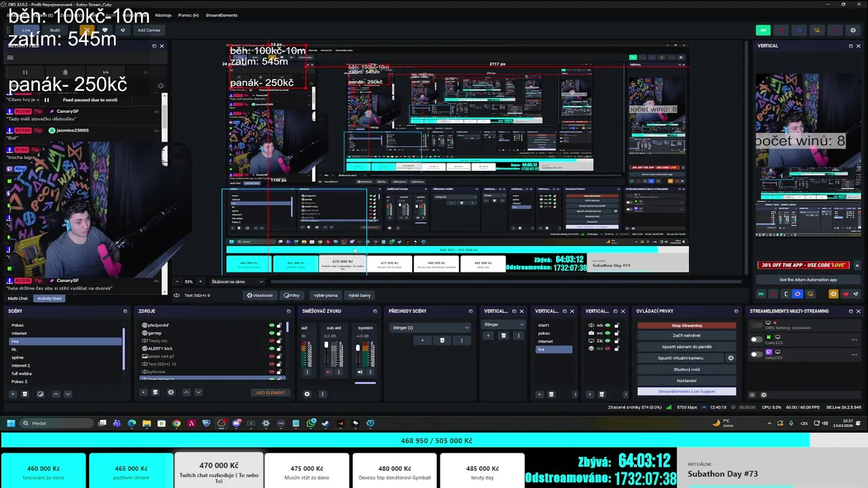Open the audio mixer advanced settings gear
868x488 pixels.
307,394
